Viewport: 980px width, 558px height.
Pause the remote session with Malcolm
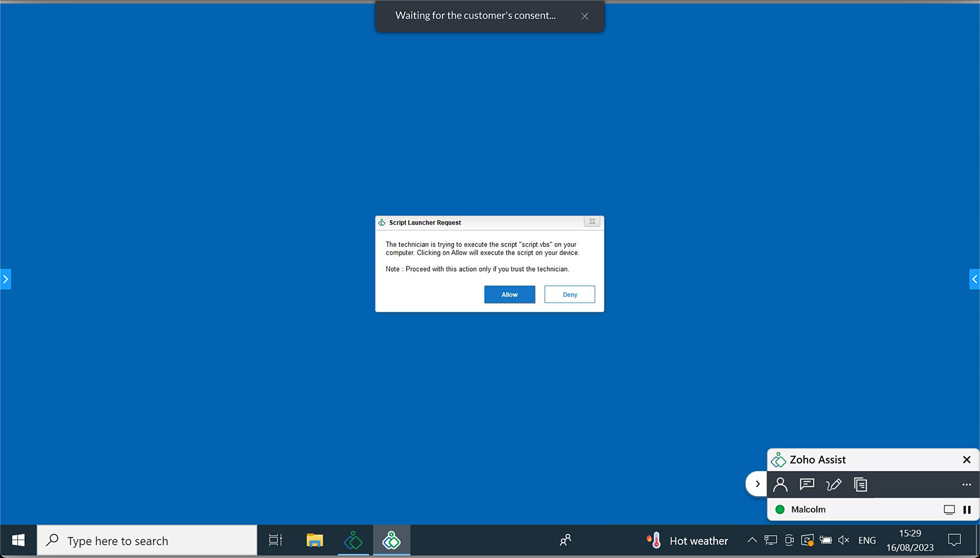pyautogui.click(x=966, y=509)
